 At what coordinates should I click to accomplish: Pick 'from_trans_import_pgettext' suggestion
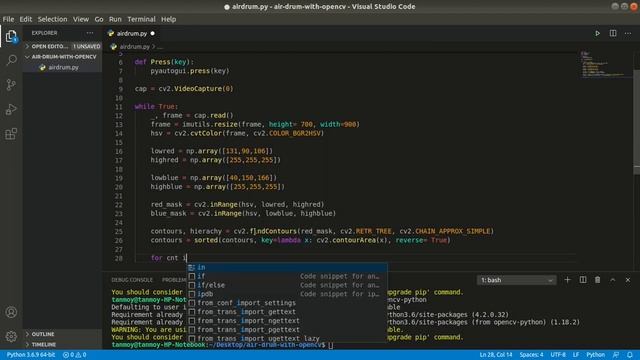point(287,330)
